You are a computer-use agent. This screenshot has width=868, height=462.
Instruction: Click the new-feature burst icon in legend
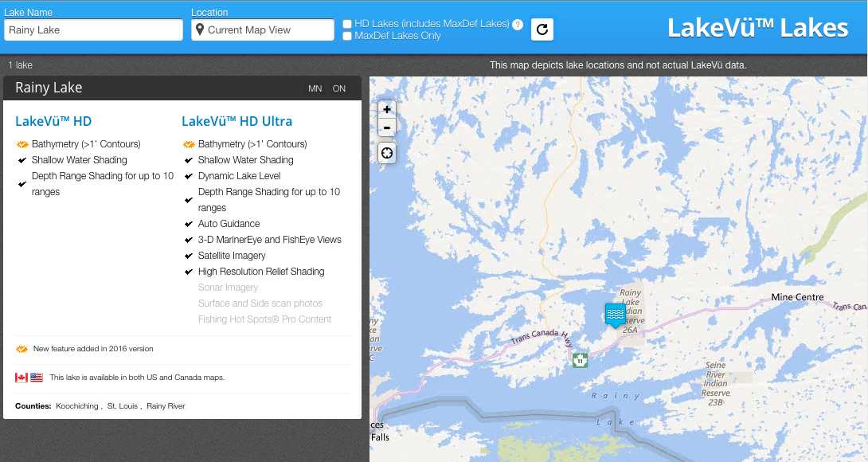(22, 349)
